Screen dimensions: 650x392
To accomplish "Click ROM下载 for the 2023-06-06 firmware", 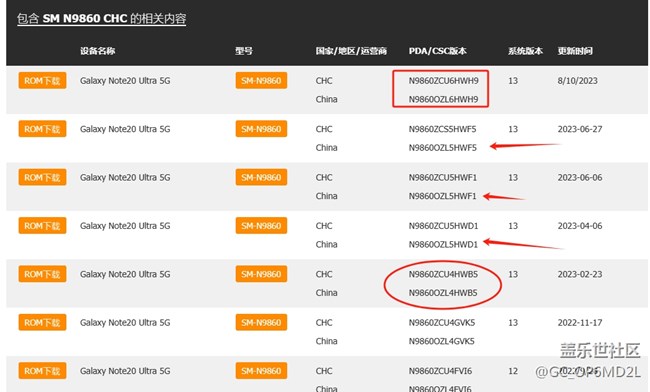I will click(42, 177).
